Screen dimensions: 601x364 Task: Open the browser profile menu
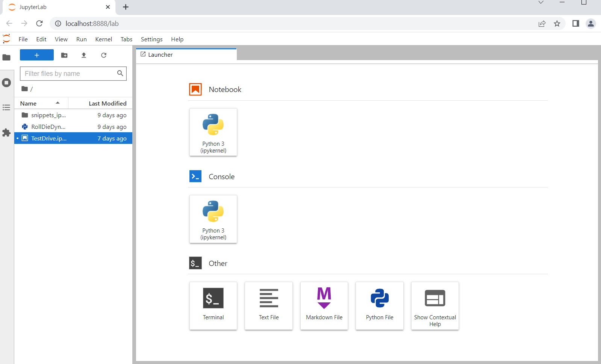pos(591,24)
